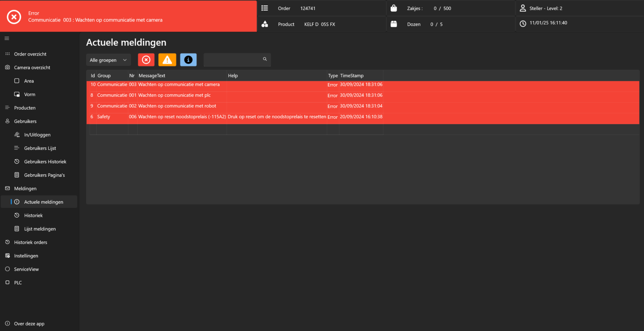Click into the message search field
The image size is (644, 331).
coord(233,60)
